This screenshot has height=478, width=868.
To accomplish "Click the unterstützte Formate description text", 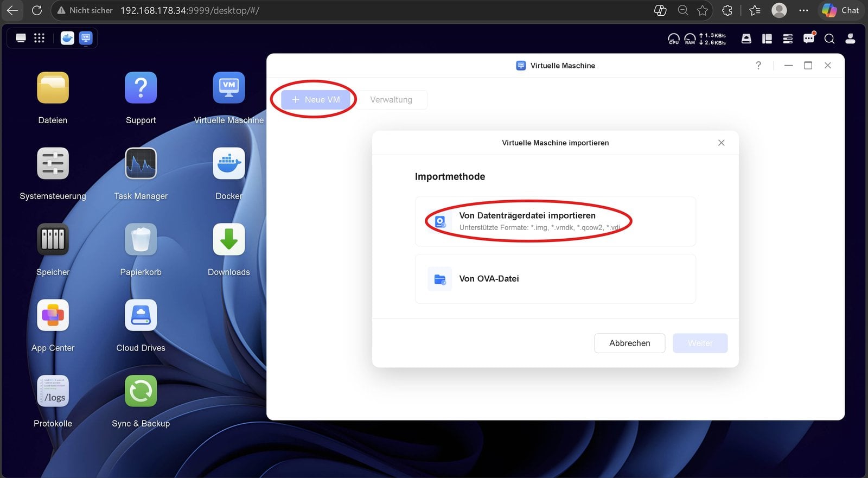I will [x=540, y=228].
